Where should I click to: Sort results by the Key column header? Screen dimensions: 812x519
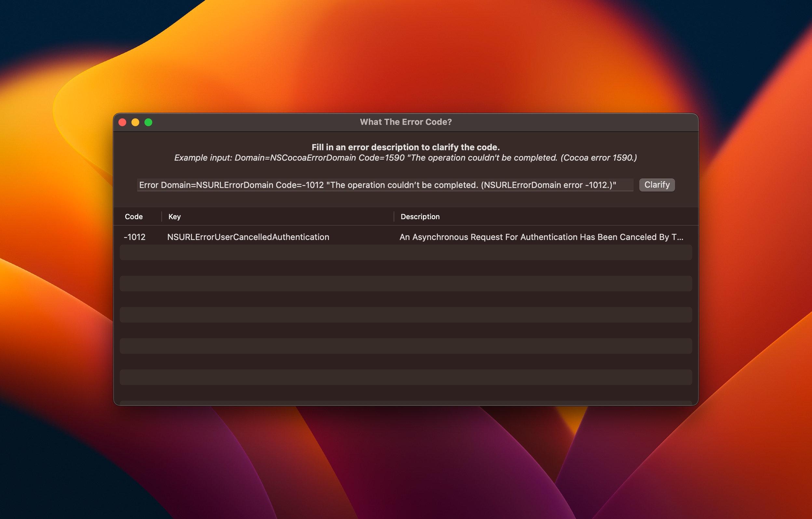(174, 216)
